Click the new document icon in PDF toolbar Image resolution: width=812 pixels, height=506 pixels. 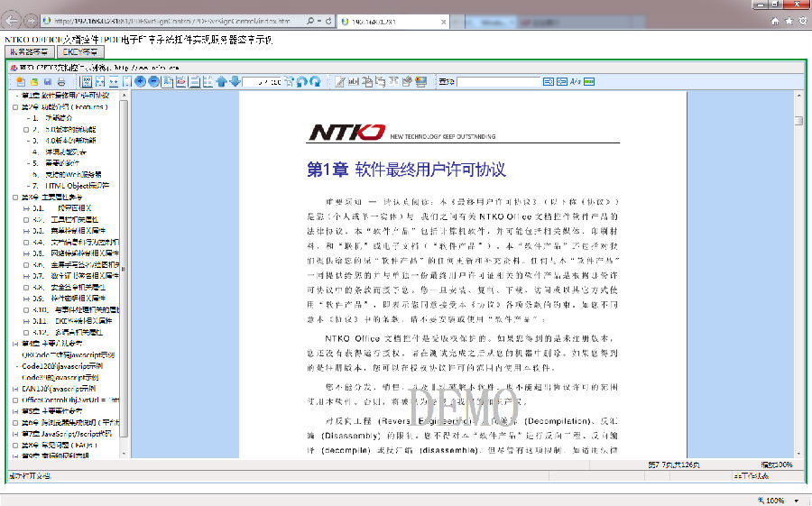coord(20,81)
